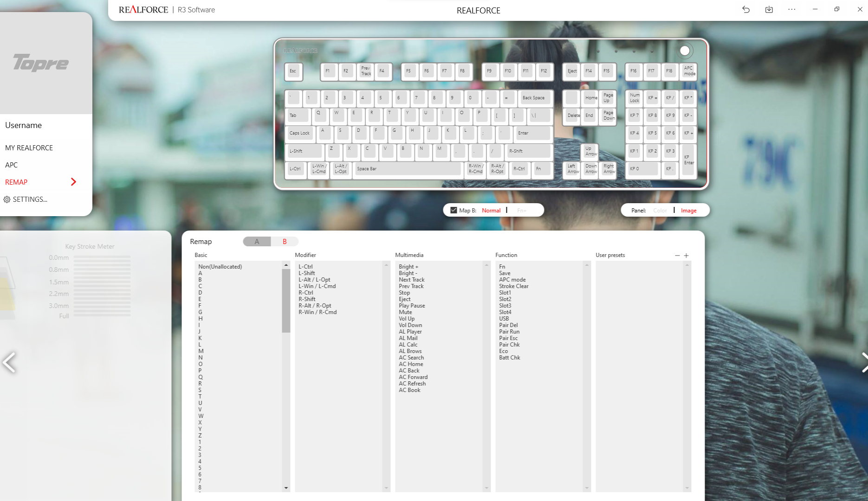
Task: Select the Prev Track key on keyboard map
Action: coord(366,71)
